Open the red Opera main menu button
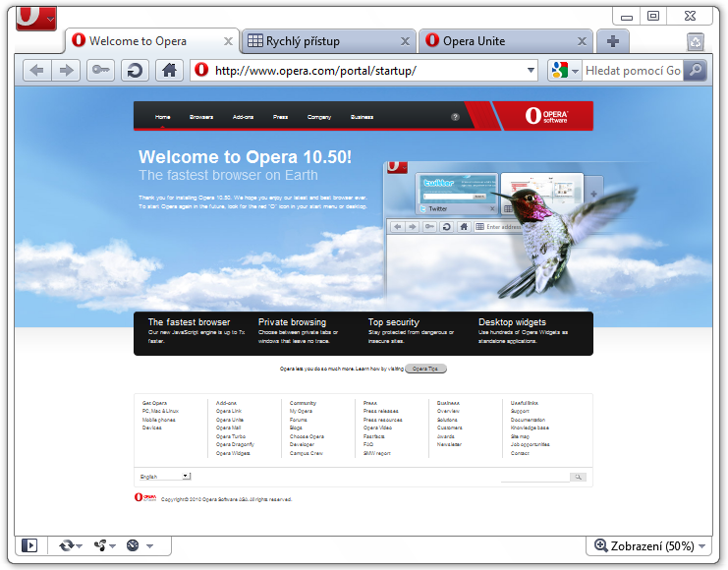This screenshot has height=570, width=728. [x=36, y=19]
